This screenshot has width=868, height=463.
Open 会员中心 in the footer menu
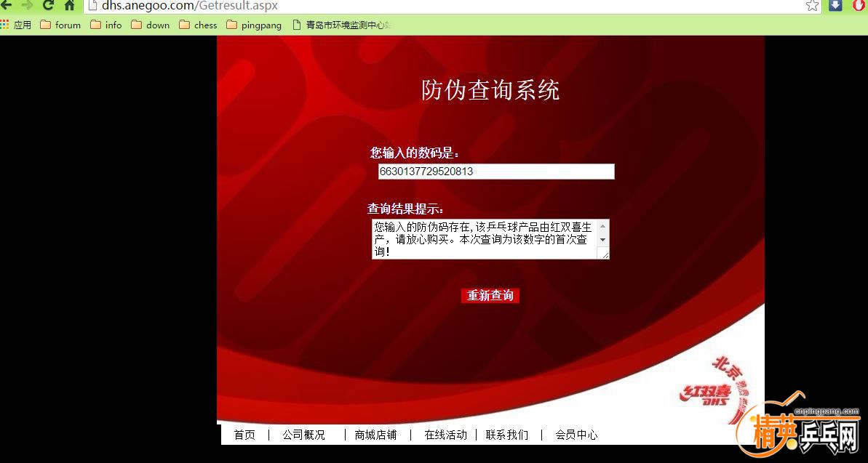576,435
